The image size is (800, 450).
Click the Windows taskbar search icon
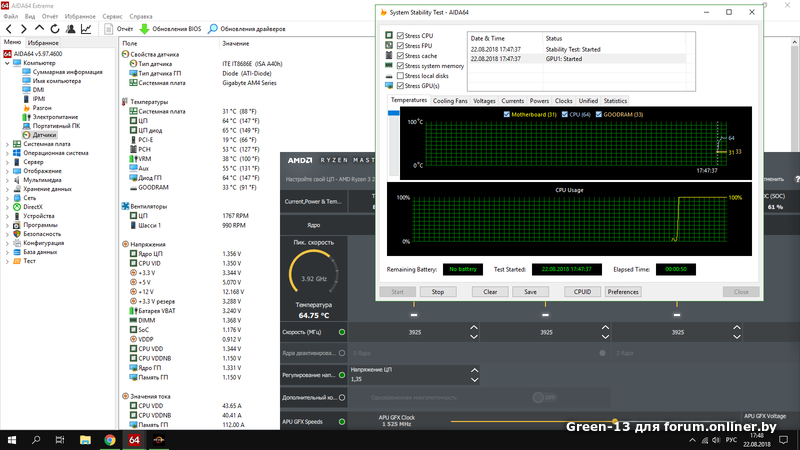click(x=35, y=440)
